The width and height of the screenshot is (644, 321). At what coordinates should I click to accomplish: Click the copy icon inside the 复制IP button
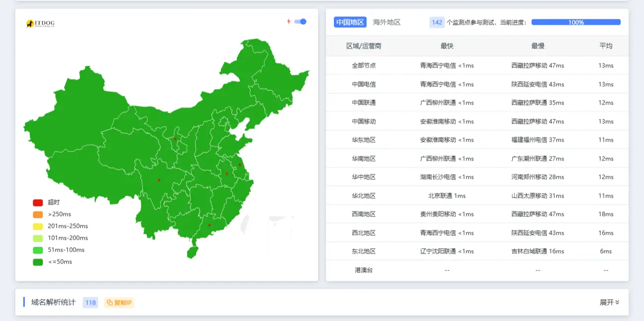pyautogui.click(x=109, y=302)
